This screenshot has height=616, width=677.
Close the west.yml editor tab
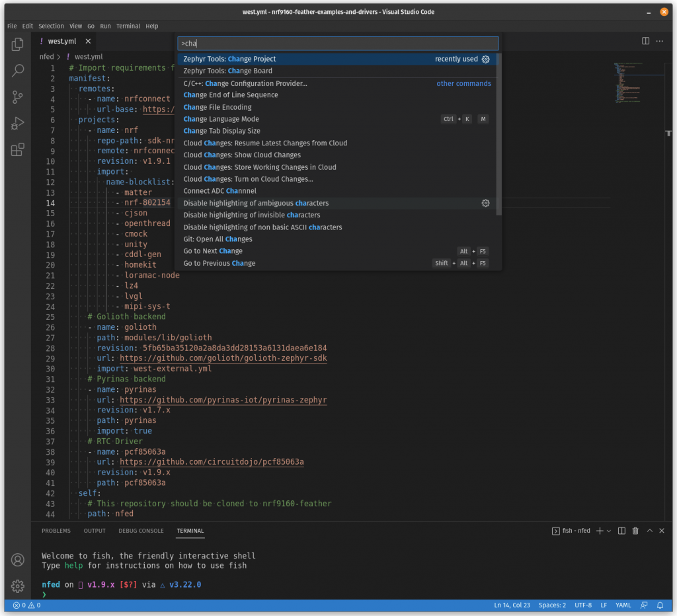[x=88, y=41]
